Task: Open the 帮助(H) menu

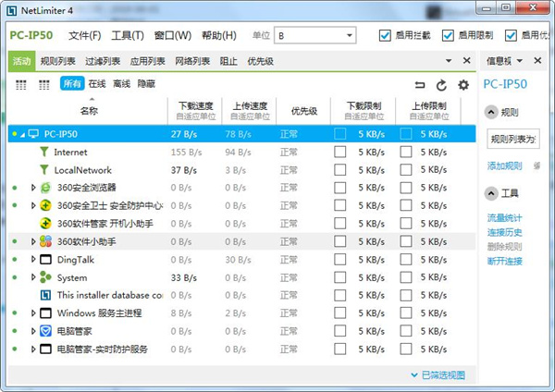Action: pos(219,35)
